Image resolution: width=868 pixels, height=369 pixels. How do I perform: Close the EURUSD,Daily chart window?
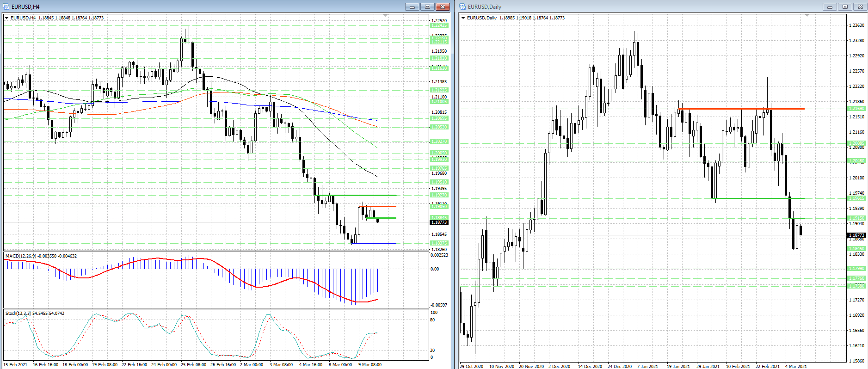(x=860, y=6)
